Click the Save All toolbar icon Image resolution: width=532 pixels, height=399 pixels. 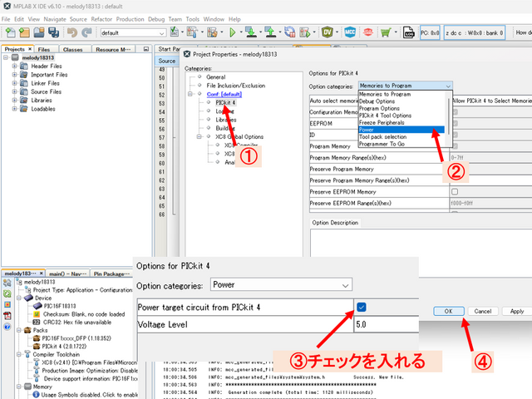[x=54, y=32]
